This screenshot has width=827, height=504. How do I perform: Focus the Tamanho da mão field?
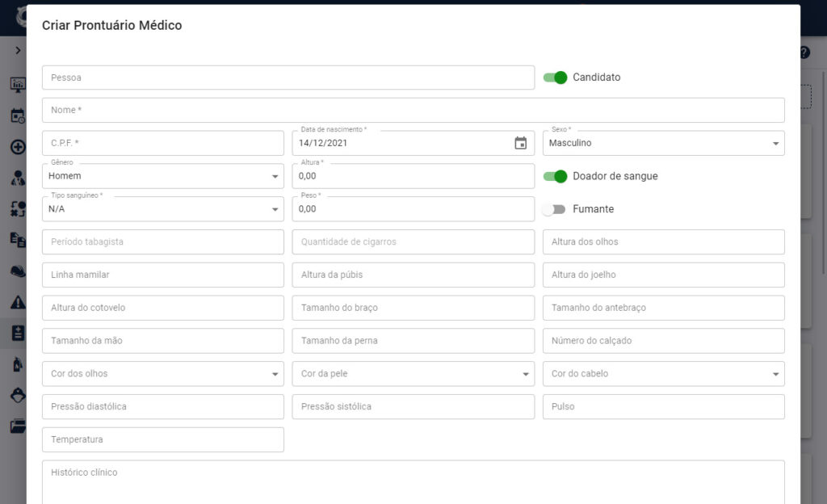(x=163, y=341)
